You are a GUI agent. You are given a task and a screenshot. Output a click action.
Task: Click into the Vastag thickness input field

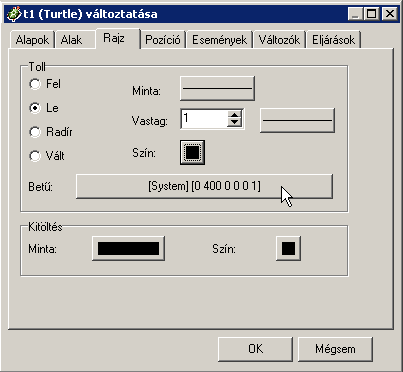pyautogui.click(x=204, y=118)
